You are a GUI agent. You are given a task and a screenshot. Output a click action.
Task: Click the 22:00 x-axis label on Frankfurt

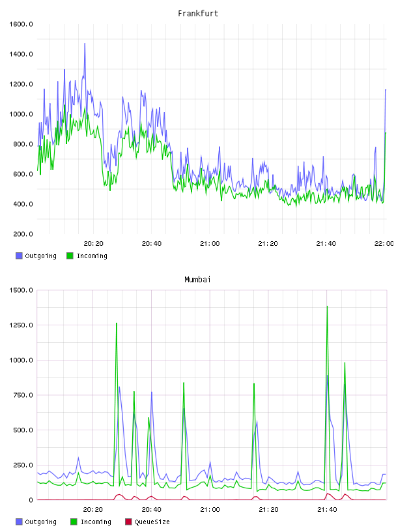click(x=384, y=244)
